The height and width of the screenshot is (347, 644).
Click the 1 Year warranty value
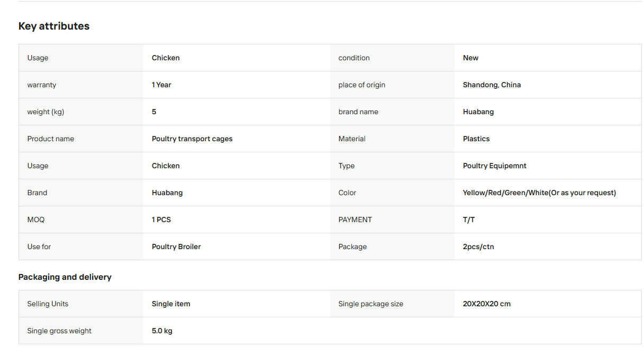pos(161,85)
